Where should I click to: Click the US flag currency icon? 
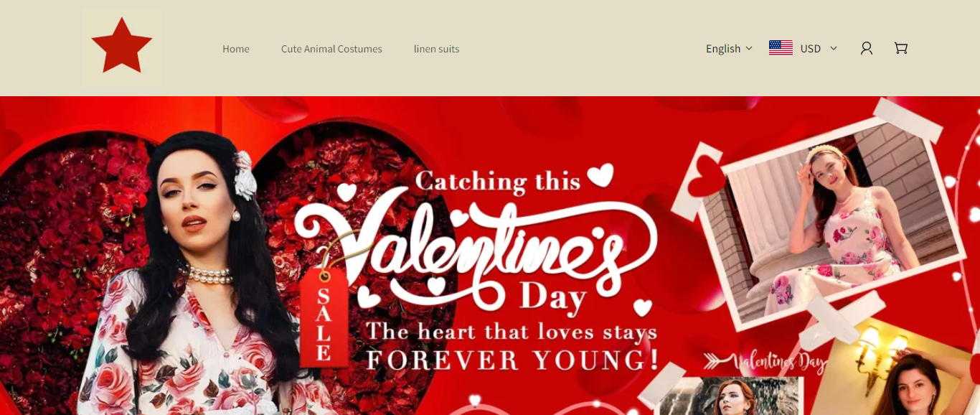point(781,48)
